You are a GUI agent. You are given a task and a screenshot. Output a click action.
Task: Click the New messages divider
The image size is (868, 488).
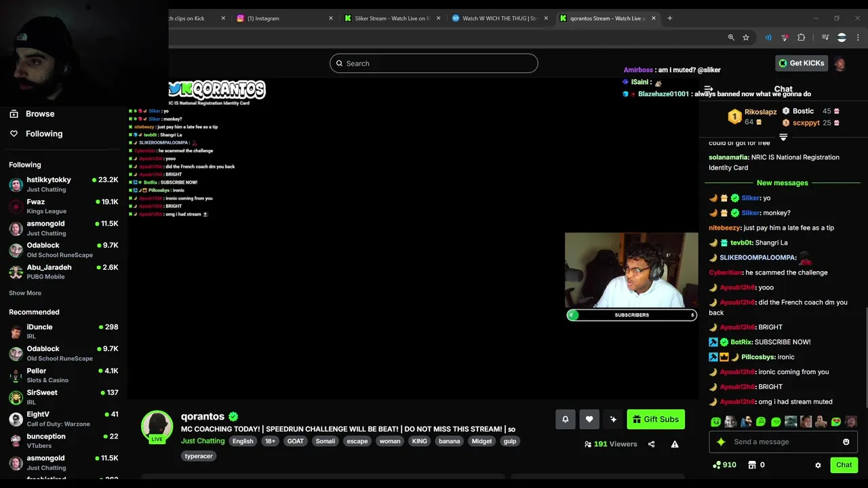pos(782,183)
